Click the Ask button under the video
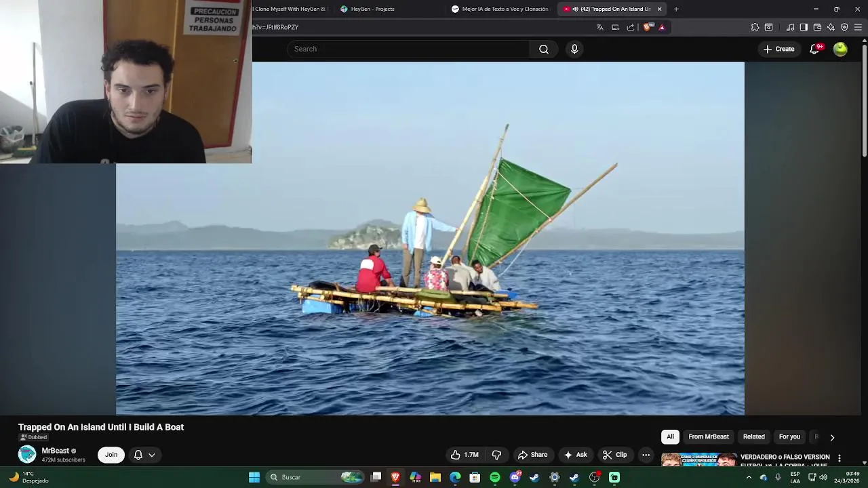The image size is (868, 488). pos(575,455)
